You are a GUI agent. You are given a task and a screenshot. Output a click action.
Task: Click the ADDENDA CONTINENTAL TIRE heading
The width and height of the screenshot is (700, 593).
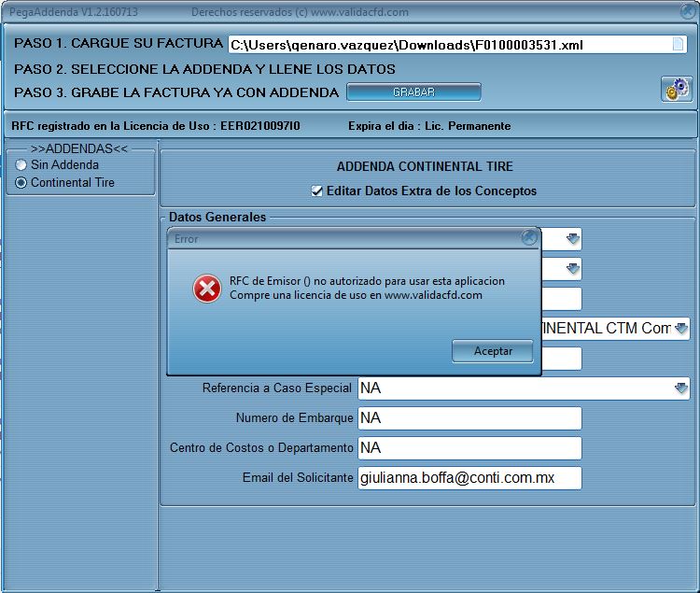coord(425,166)
